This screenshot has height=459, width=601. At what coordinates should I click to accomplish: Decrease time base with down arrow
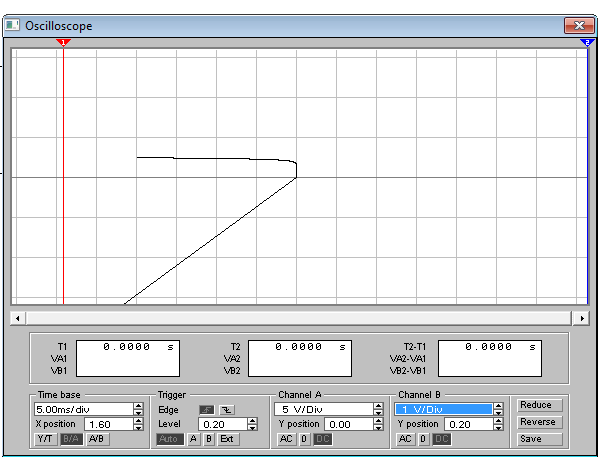point(138,413)
